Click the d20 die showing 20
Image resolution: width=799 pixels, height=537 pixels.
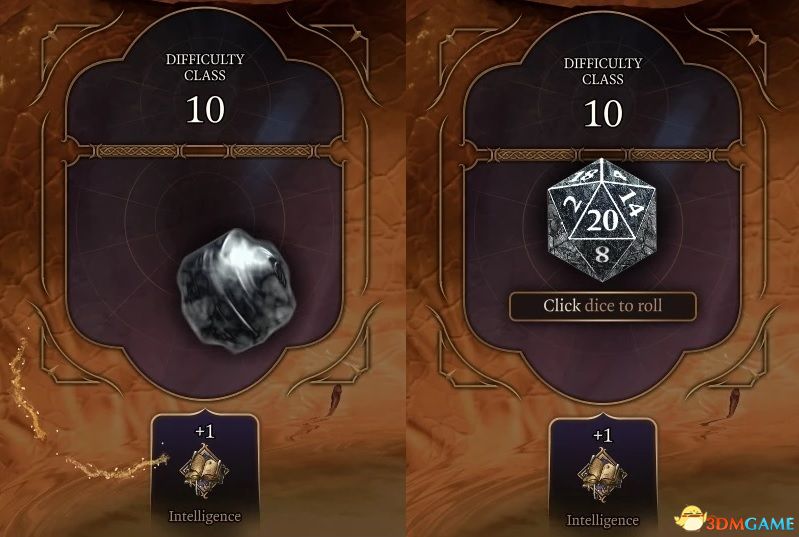click(x=601, y=220)
